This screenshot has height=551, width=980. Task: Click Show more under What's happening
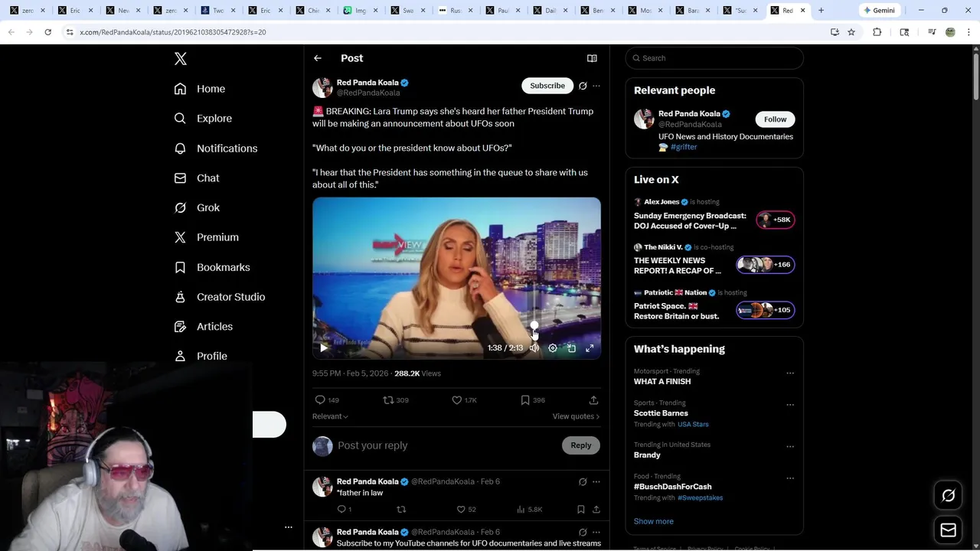[x=654, y=521]
